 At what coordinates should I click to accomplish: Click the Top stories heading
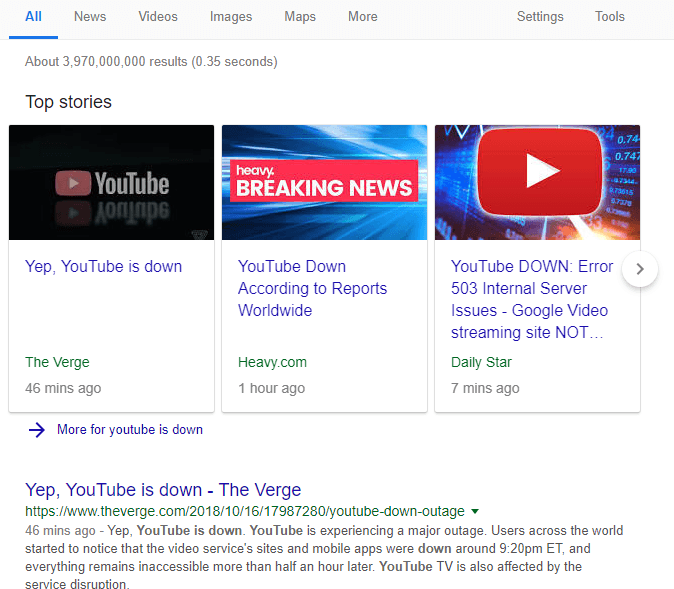pyautogui.click(x=68, y=102)
